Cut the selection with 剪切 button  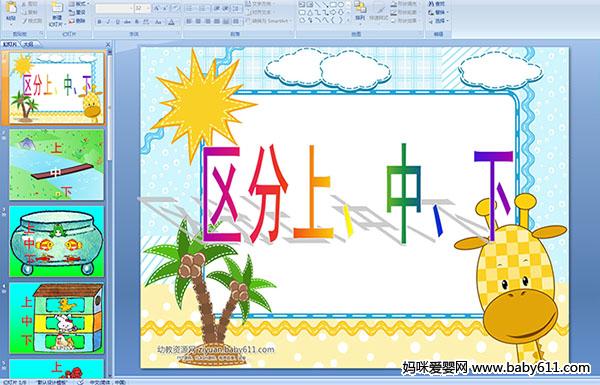30,4
